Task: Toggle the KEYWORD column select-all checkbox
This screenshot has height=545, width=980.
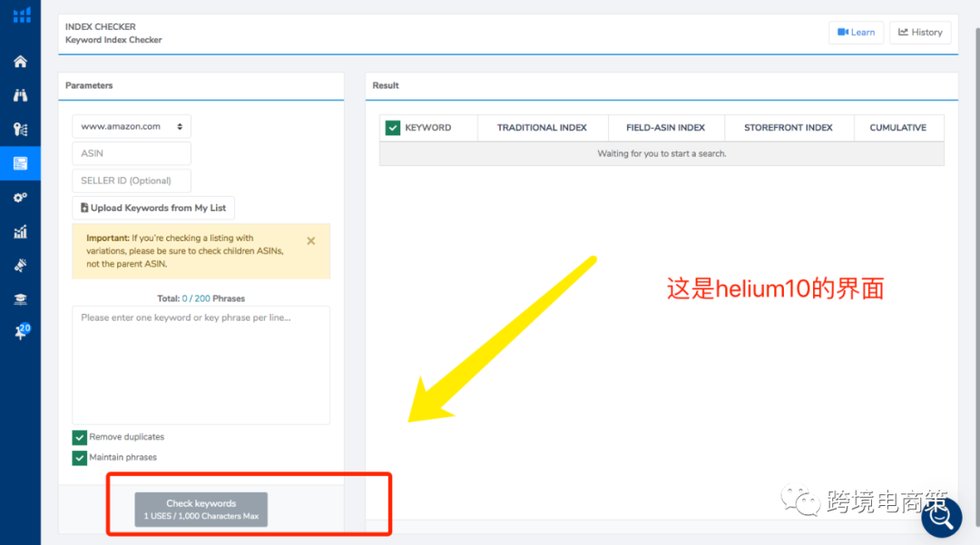Action: coord(393,128)
